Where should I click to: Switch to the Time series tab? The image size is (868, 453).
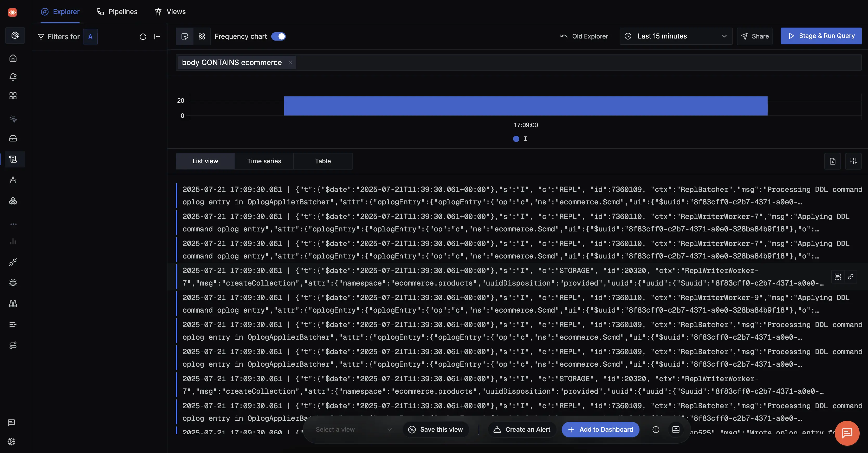(264, 161)
